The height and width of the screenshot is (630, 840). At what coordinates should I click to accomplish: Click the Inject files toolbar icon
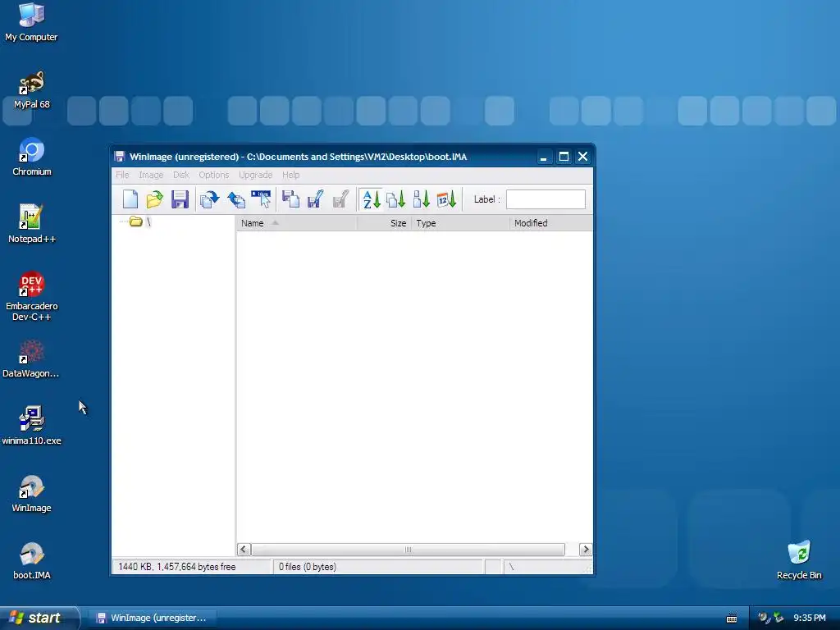pos(209,199)
